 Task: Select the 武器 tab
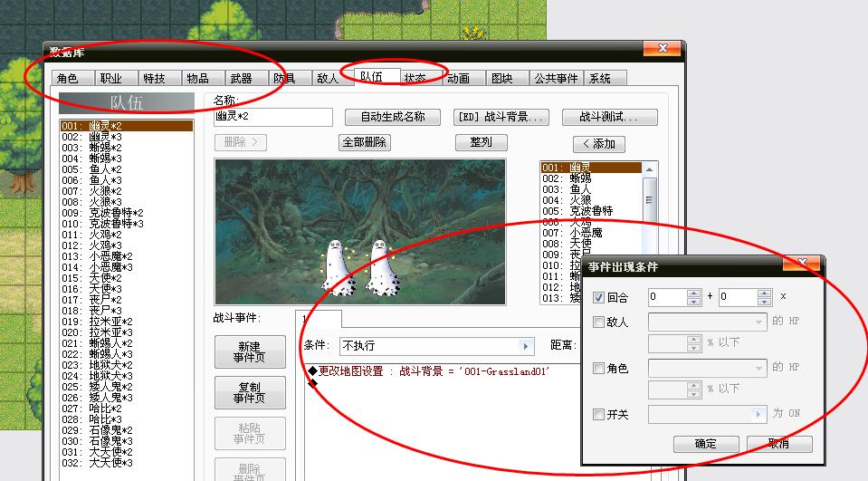coord(246,78)
